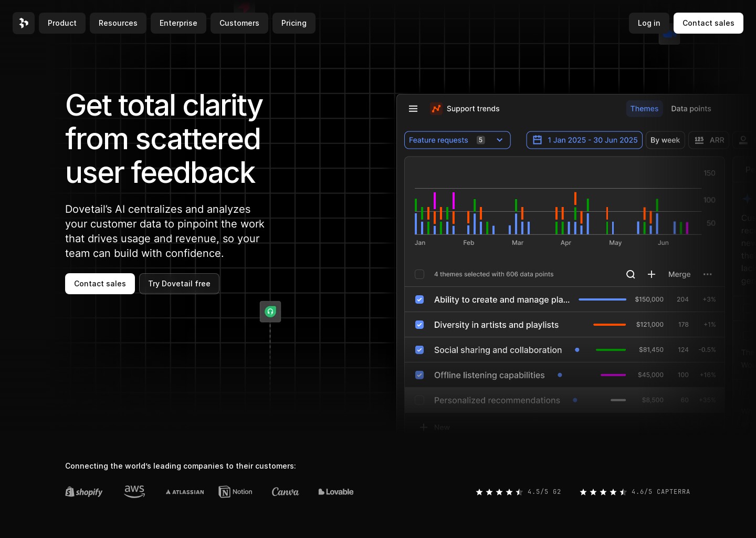The image size is (756, 538).
Task: Click the Log in button
Action: tap(649, 23)
